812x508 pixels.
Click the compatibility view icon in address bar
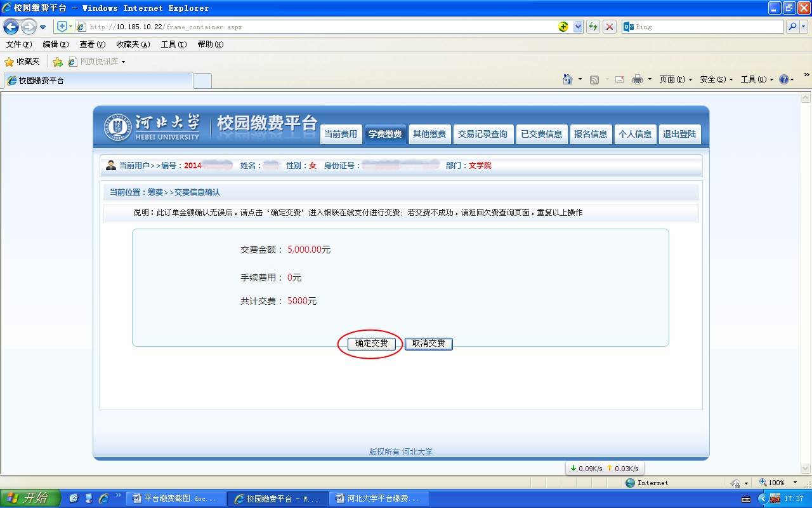tap(563, 27)
